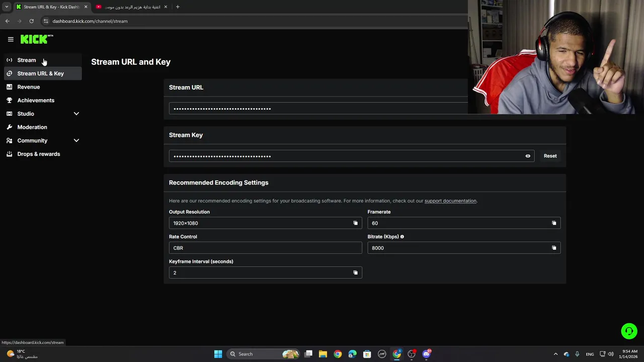Reveal the Stream Key with eye icon
The image size is (644, 362).
[528, 156]
